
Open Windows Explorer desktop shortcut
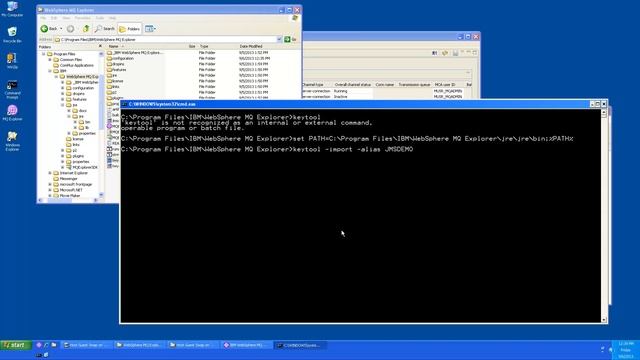[12, 142]
